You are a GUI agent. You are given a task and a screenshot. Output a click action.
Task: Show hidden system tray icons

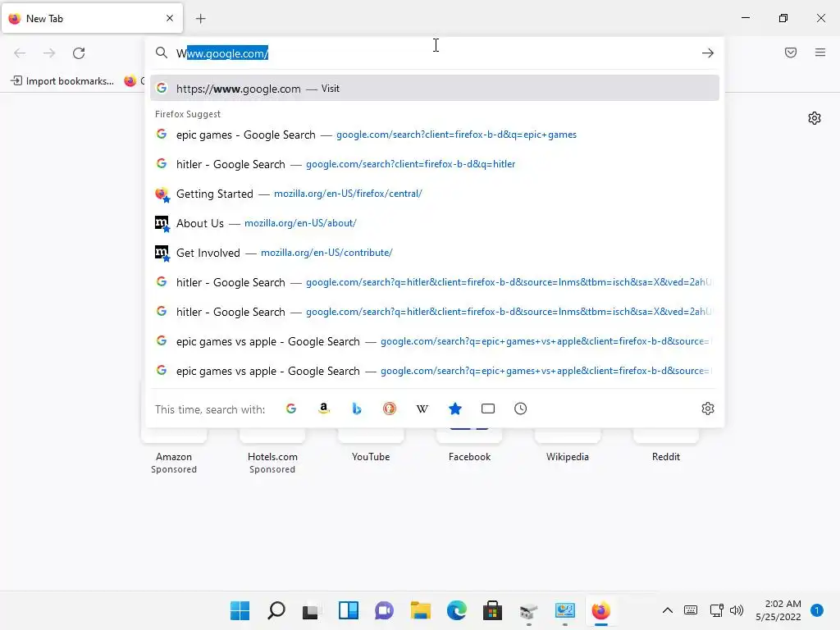pyautogui.click(x=668, y=610)
